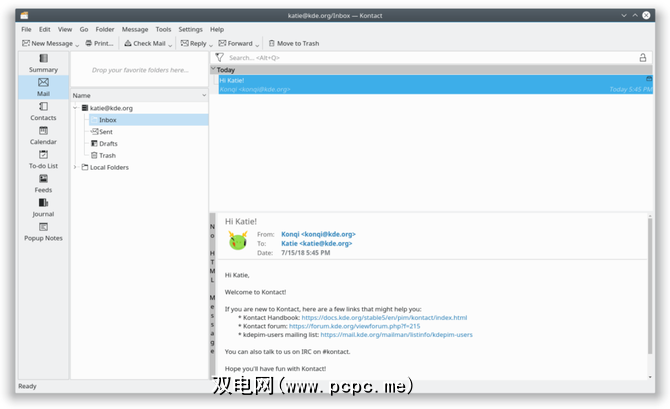The height and width of the screenshot is (409, 670).
Task: Open the Feeds component
Action: (43, 183)
